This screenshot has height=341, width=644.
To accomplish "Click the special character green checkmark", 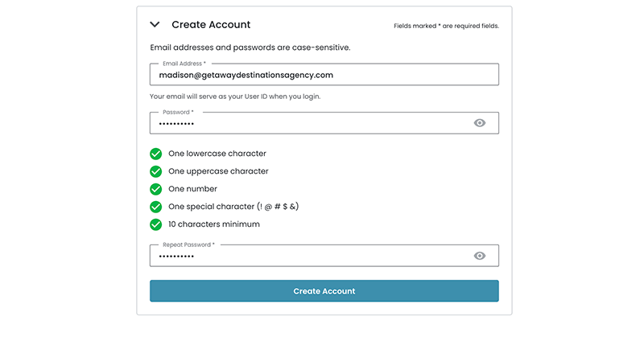I will point(156,207).
